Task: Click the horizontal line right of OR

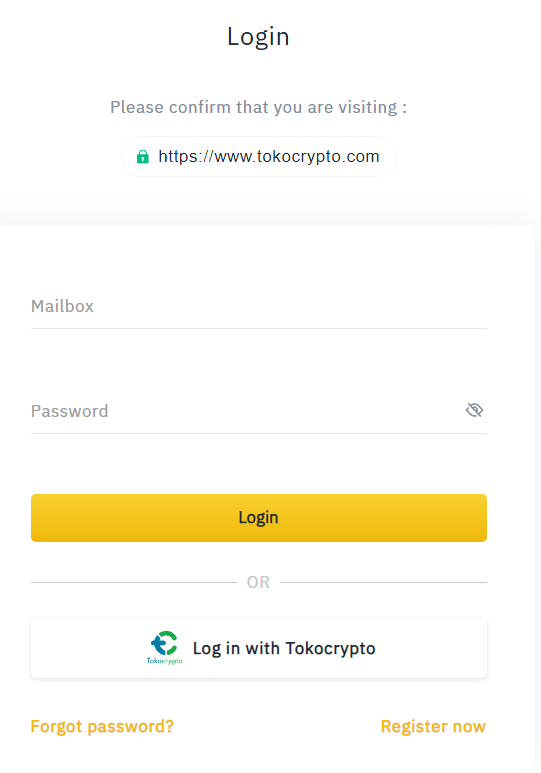Action: (384, 582)
